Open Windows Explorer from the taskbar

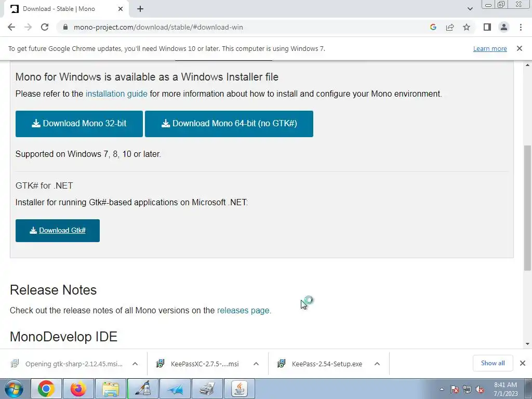[x=111, y=389]
